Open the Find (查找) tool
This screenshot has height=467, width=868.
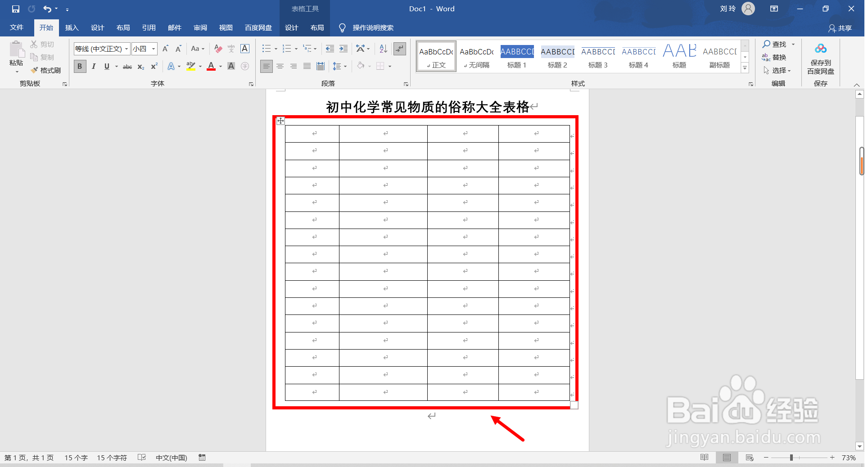click(777, 44)
